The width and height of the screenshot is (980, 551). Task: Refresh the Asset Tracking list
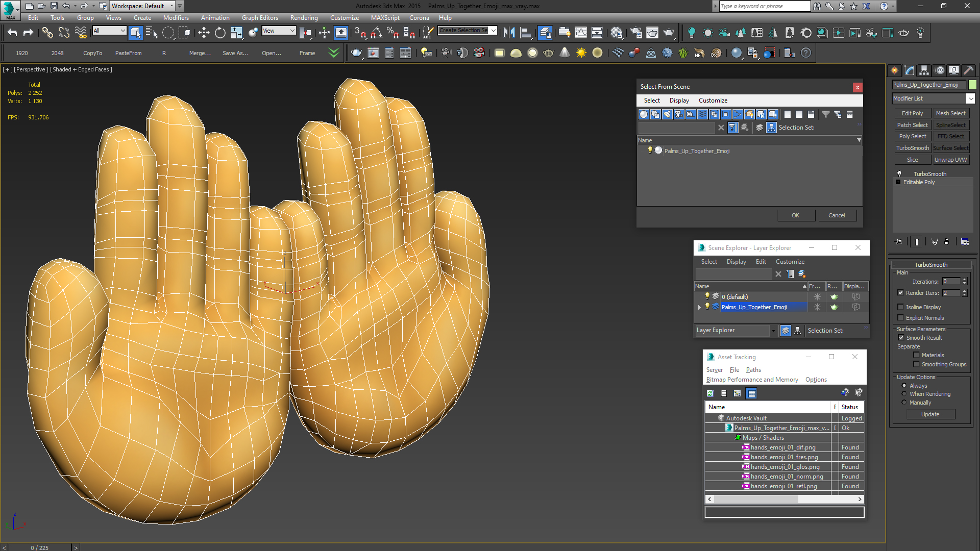click(710, 393)
